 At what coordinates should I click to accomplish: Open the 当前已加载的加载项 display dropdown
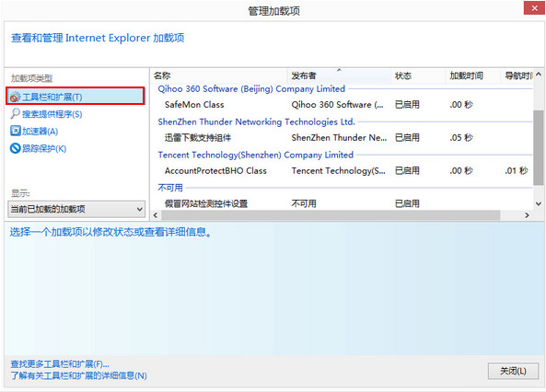point(76,209)
